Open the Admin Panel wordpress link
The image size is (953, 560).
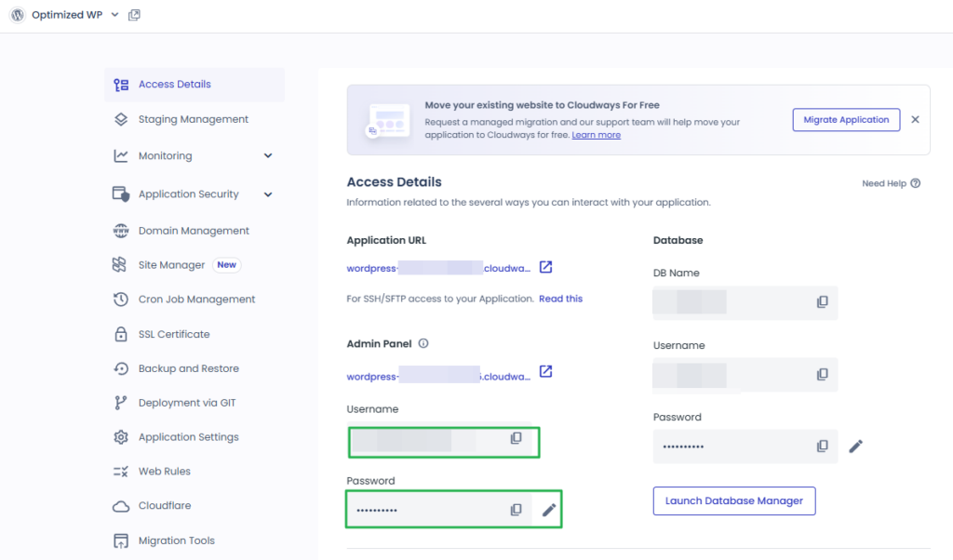[x=438, y=377]
